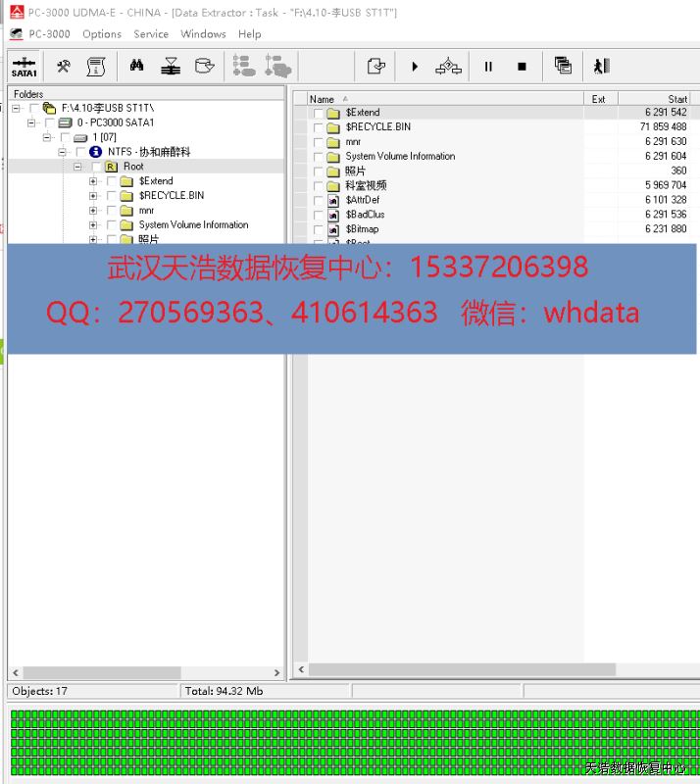Check the $RECYCLE.BIN checkbox in file list
Viewport: 700px width, 784px height.
318,127
